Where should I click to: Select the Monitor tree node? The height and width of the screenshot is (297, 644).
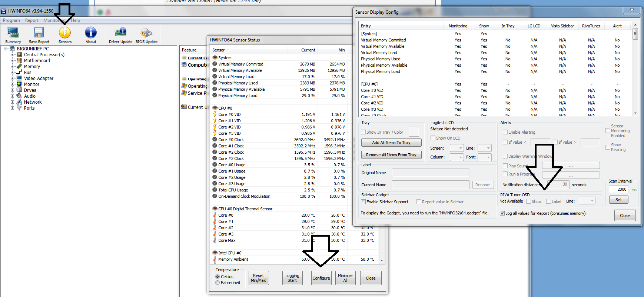pyautogui.click(x=31, y=84)
